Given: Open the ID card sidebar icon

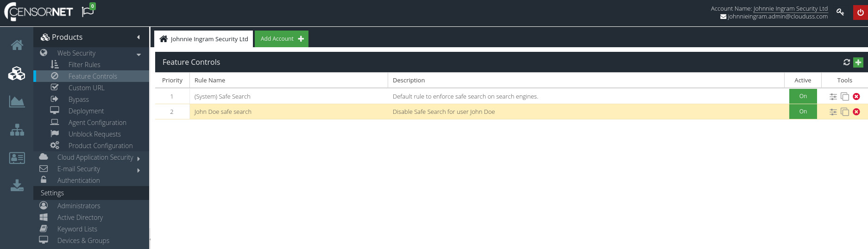Looking at the screenshot, I should [x=17, y=158].
